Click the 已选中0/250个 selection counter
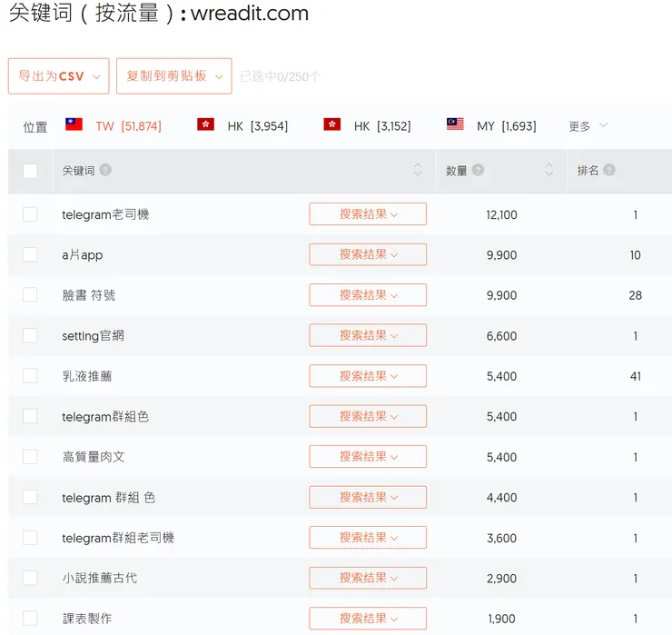 pyautogui.click(x=280, y=76)
